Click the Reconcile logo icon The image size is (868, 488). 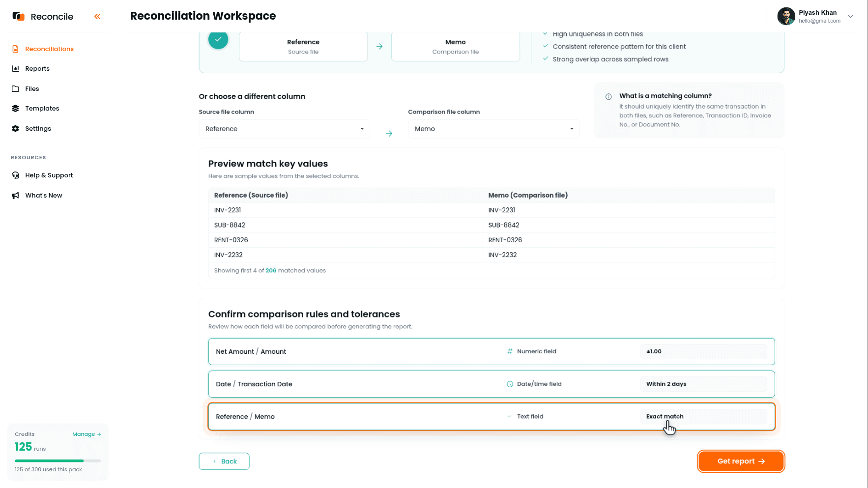coord(18,16)
